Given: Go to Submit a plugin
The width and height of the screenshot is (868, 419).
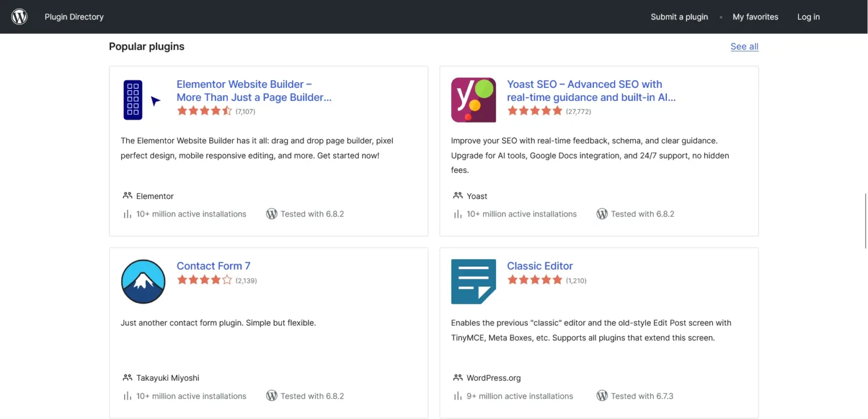Looking at the screenshot, I should (x=679, y=17).
